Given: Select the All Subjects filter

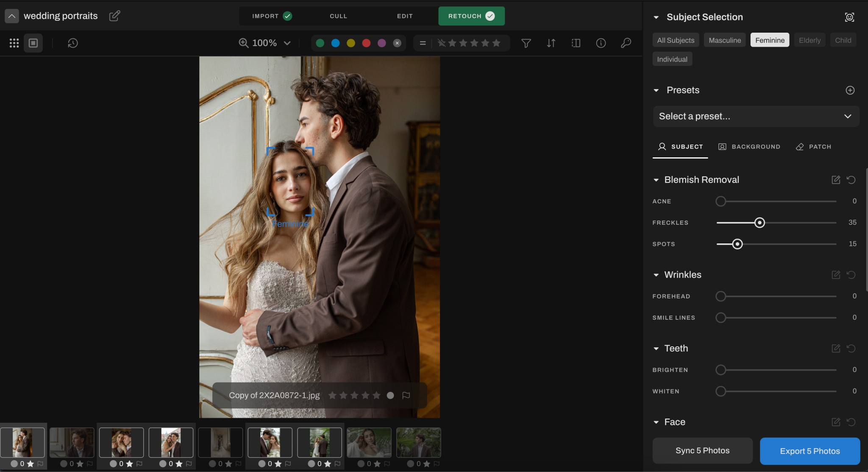Looking at the screenshot, I should point(676,40).
